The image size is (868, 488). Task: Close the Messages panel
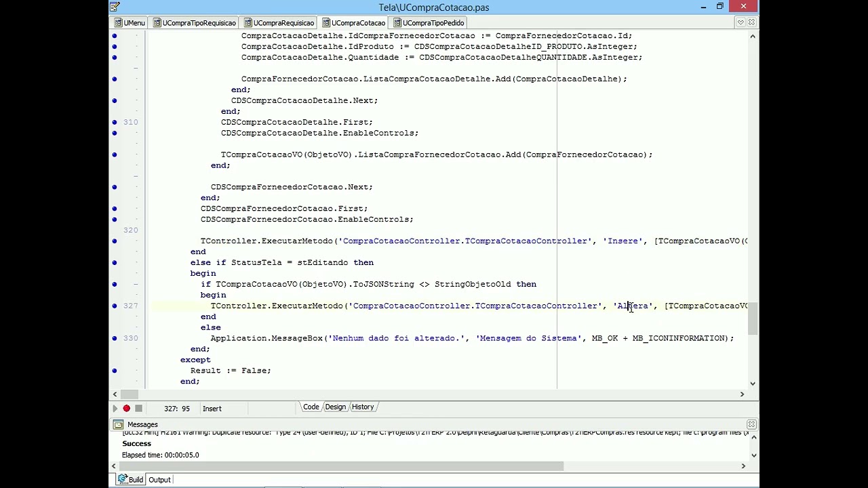pos(751,424)
